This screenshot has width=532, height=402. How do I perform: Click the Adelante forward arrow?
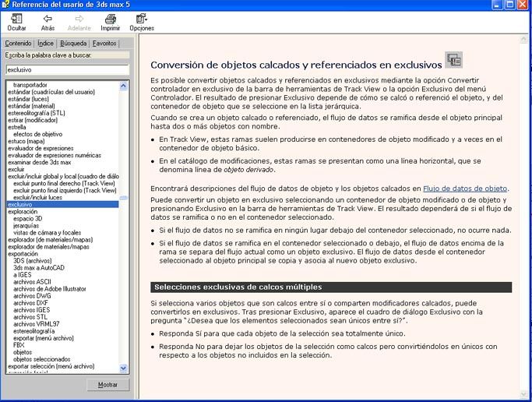pyautogui.click(x=79, y=23)
